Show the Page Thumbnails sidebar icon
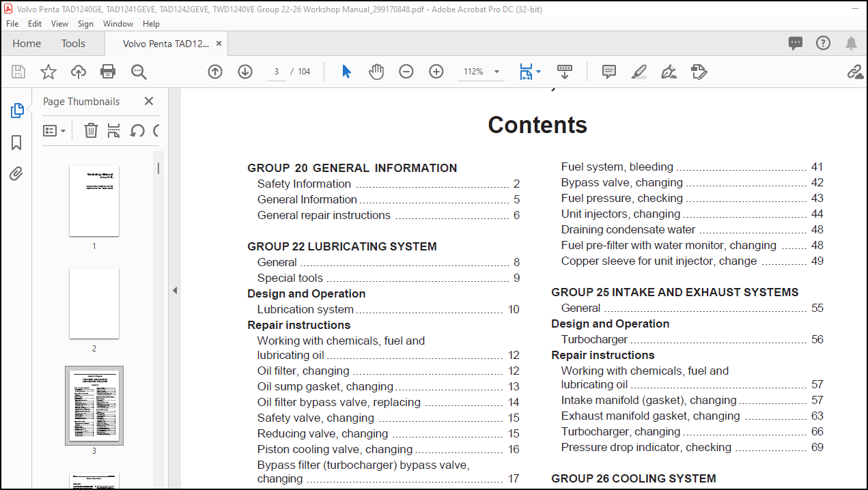Screen dimensions: 868x490 [17, 111]
